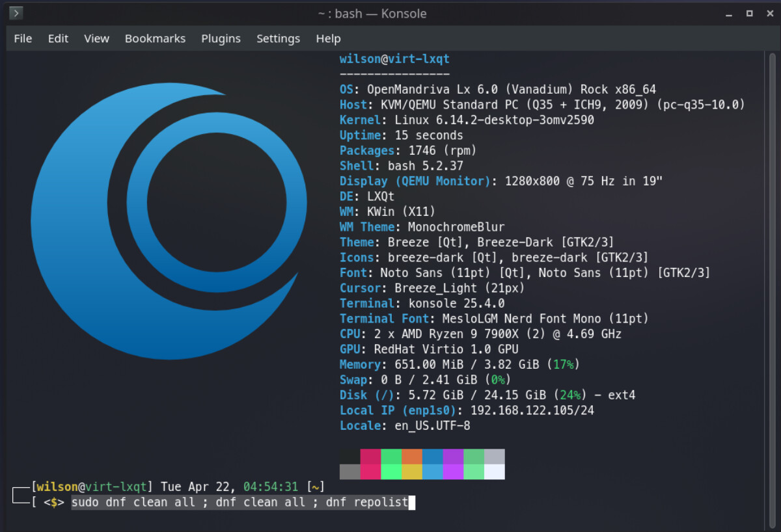Click the 'CPU: 2 x AMD Ryzen 9 7900X' line

coord(481,334)
